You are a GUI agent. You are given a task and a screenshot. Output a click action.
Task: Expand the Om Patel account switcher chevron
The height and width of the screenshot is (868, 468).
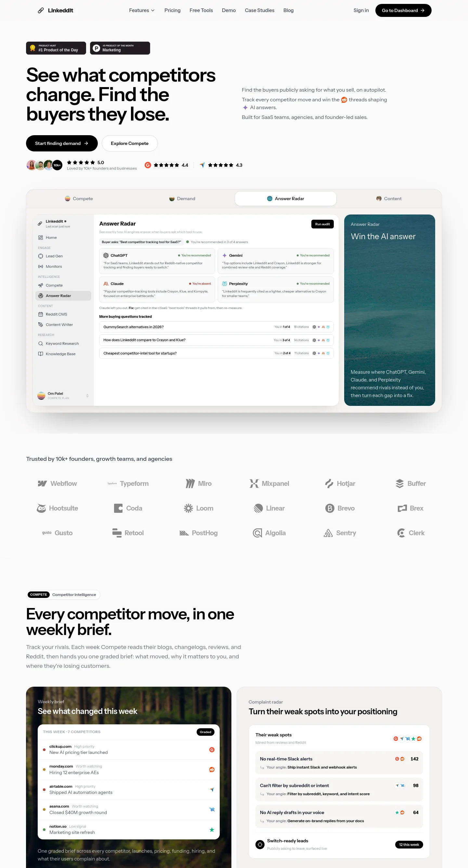[x=87, y=395]
